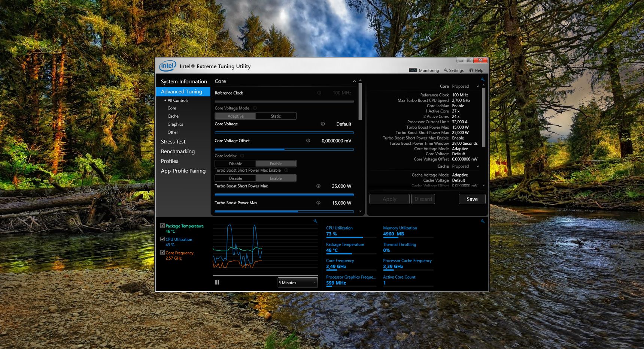Toggle Core Frequency graph checkbox

pos(162,252)
